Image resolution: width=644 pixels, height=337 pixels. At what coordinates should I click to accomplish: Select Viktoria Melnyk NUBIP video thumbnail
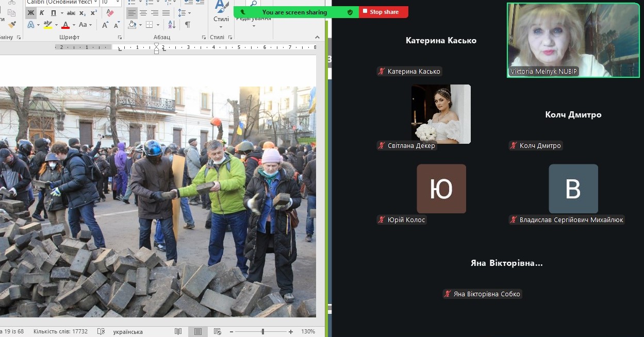click(573, 40)
